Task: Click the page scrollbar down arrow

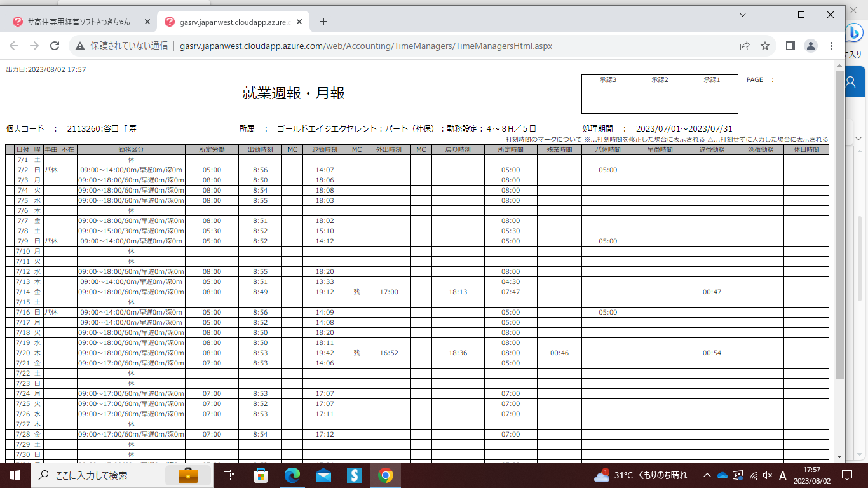Action: [x=840, y=456]
